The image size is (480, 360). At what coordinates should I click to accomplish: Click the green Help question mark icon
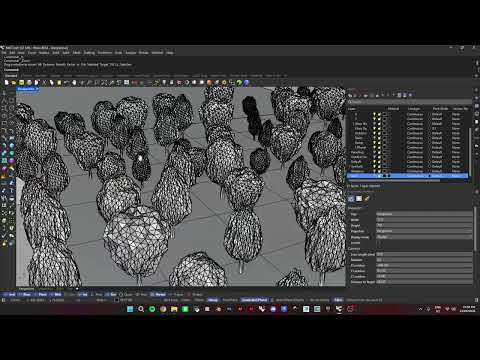pos(239,82)
